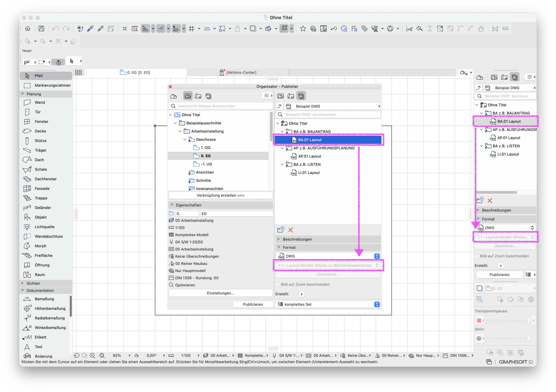Viewport: 556px width, 392px height.
Task: Click Publizieren button in Organisator
Action: (253, 304)
